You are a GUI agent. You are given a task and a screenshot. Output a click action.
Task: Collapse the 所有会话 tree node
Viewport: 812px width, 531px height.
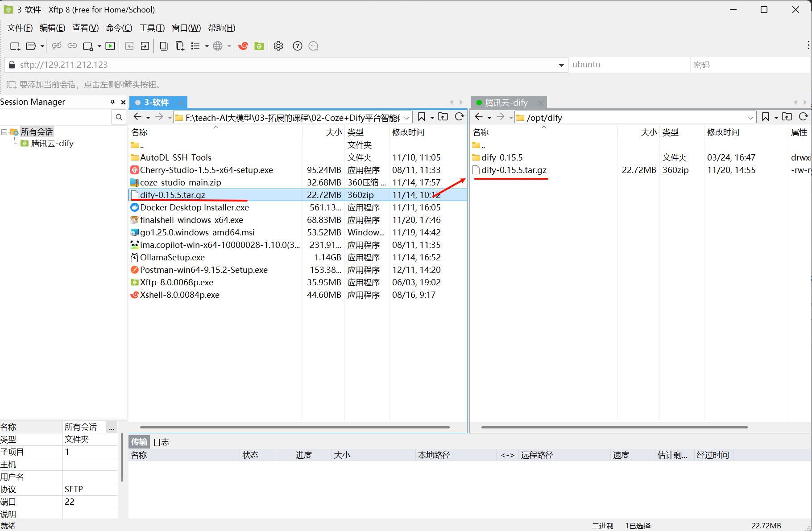pyautogui.click(x=4, y=132)
